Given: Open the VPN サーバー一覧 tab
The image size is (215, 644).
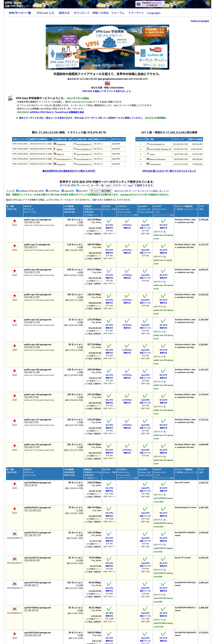Looking at the screenshot, I should tap(20, 13).
